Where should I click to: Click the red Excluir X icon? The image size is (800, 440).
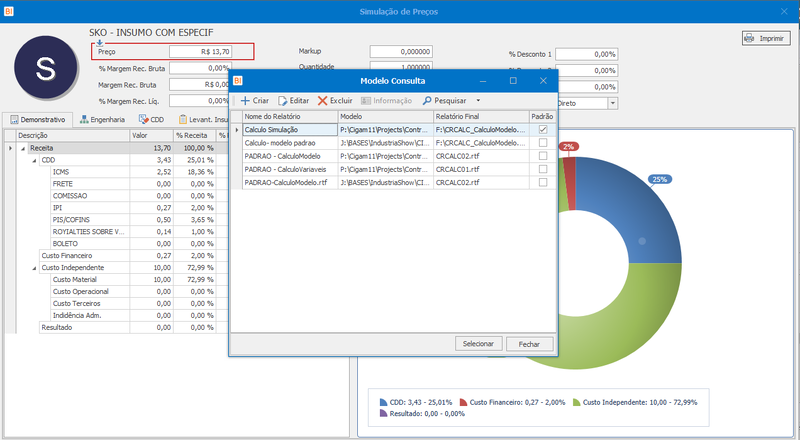[322, 101]
